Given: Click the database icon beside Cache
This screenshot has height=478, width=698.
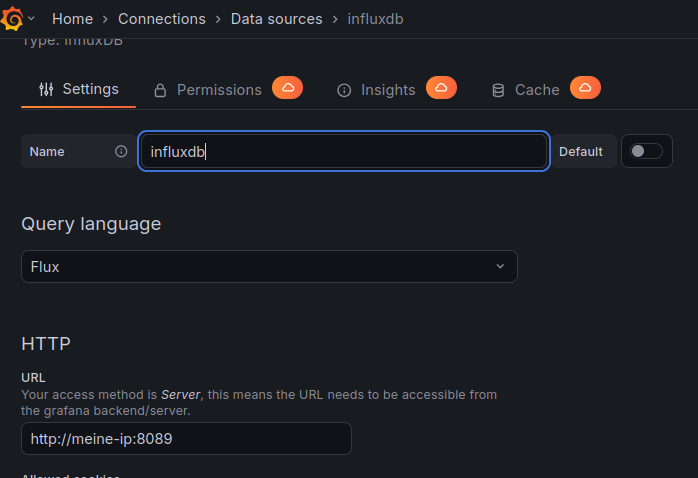Looking at the screenshot, I should tap(498, 91).
